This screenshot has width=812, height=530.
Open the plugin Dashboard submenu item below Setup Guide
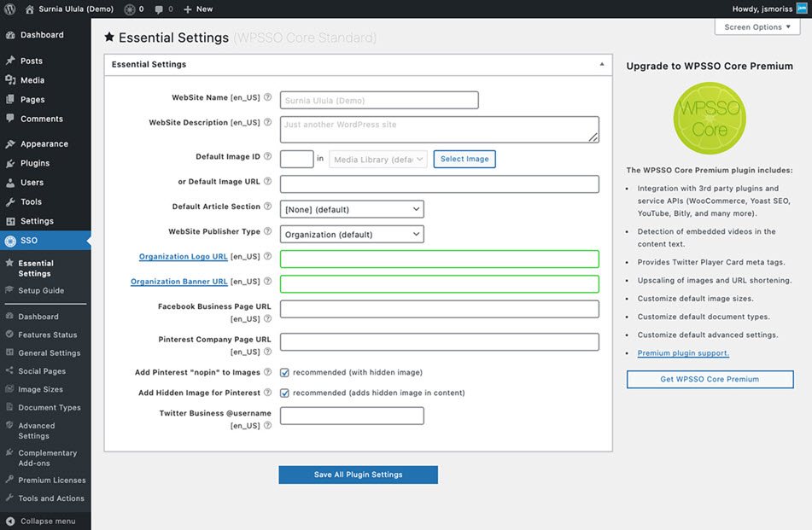click(x=38, y=317)
